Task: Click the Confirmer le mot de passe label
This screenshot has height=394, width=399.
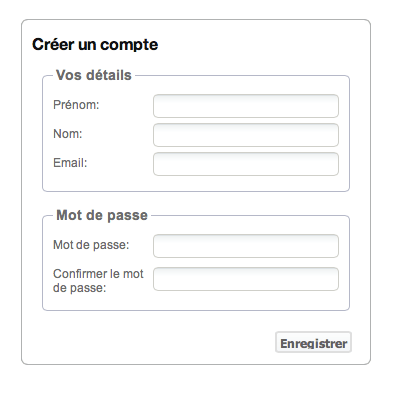Action: click(98, 281)
